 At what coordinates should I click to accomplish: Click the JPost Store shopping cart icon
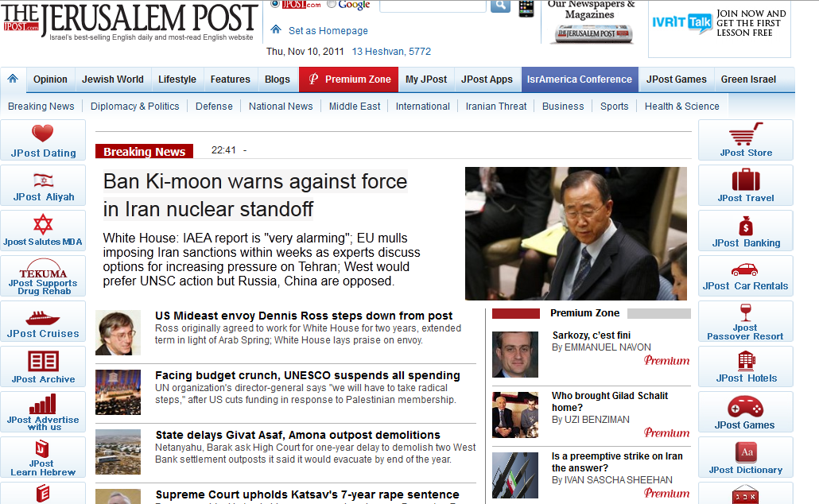(746, 134)
